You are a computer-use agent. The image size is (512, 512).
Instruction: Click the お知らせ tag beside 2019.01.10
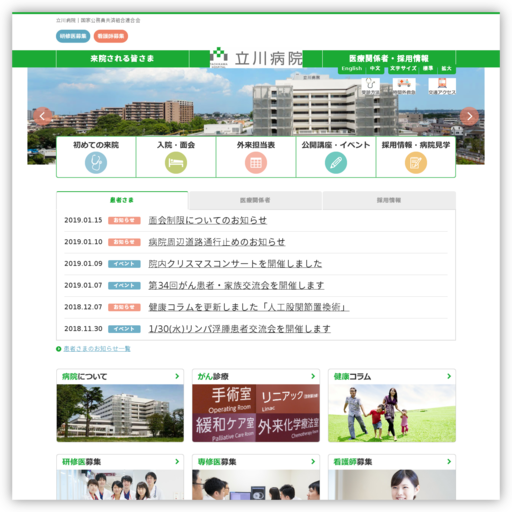pos(124,242)
